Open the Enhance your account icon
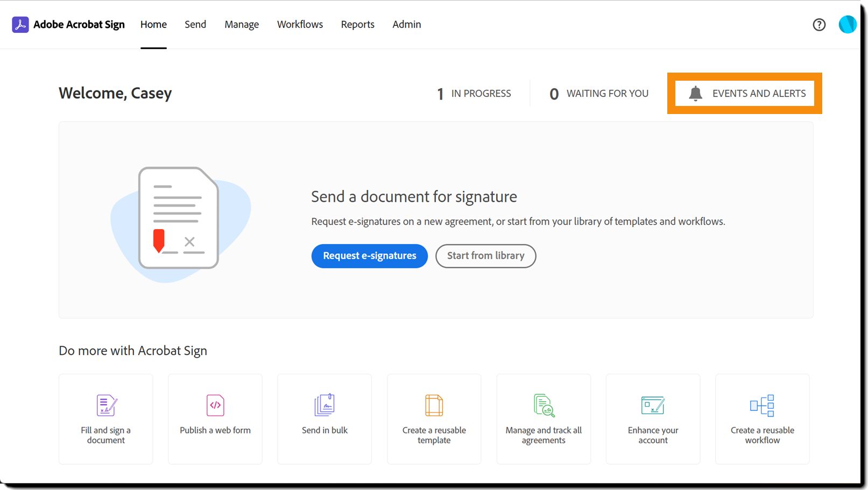The width and height of the screenshot is (868, 490). coord(653,406)
